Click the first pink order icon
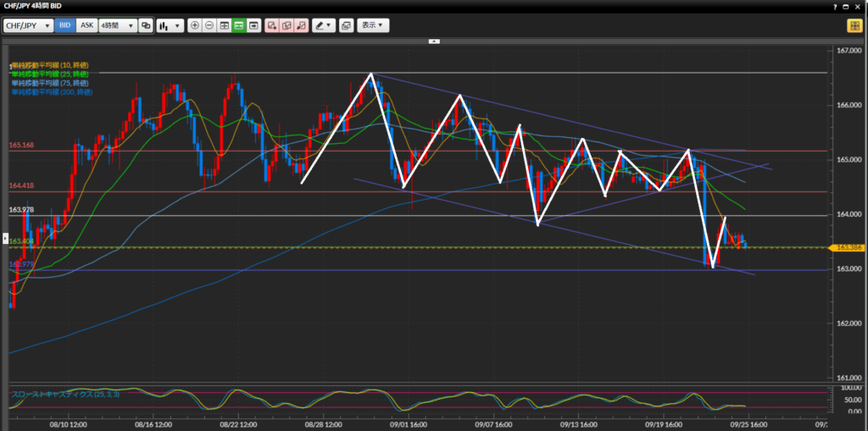The image size is (868, 431). (x=272, y=25)
